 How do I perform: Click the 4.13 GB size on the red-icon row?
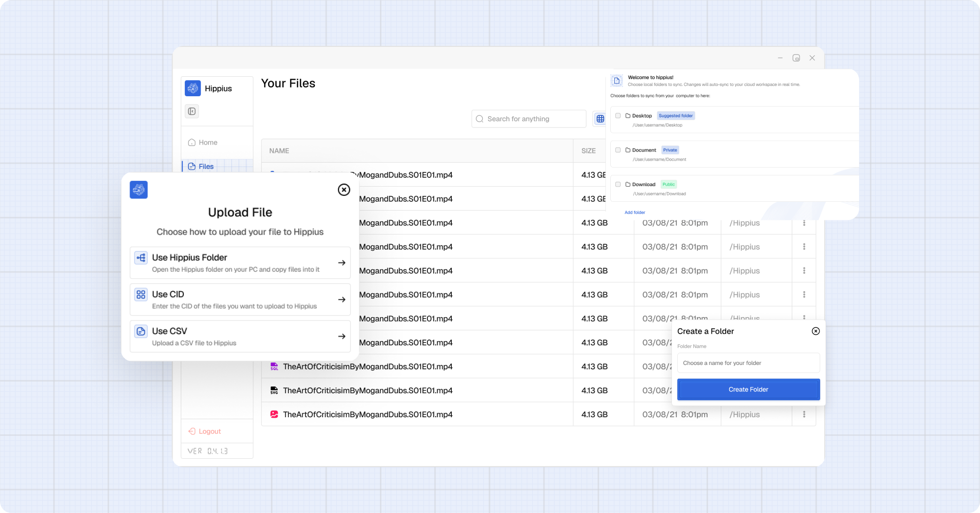[x=594, y=414]
